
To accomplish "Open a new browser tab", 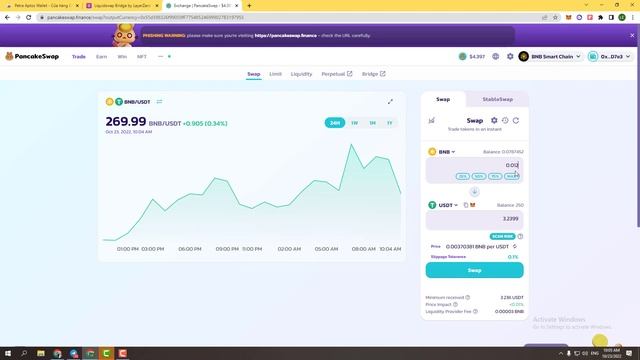I will [249, 6].
